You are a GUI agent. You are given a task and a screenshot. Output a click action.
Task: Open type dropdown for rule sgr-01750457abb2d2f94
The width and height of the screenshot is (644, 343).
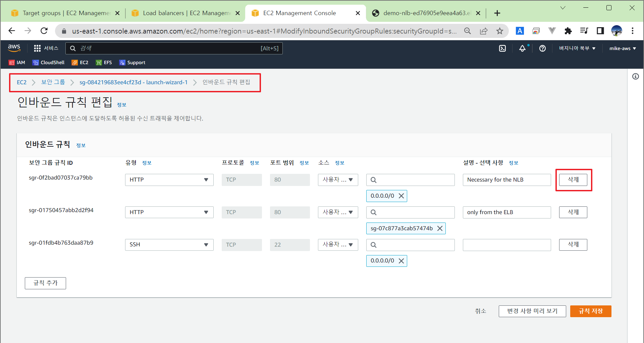click(169, 212)
